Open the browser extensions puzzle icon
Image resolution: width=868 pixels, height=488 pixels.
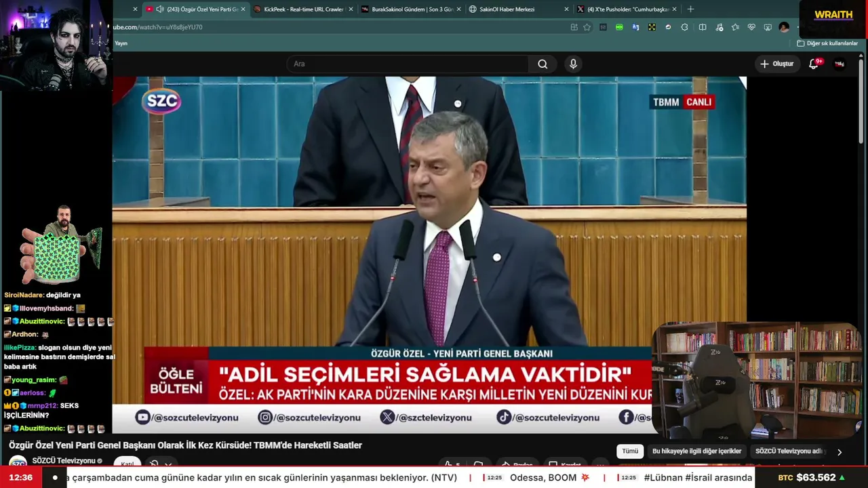(x=684, y=27)
